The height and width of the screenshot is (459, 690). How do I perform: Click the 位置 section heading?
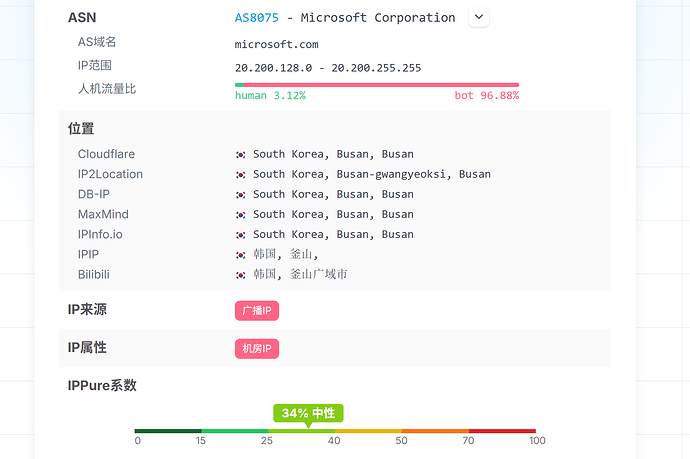pyautogui.click(x=81, y=129)
